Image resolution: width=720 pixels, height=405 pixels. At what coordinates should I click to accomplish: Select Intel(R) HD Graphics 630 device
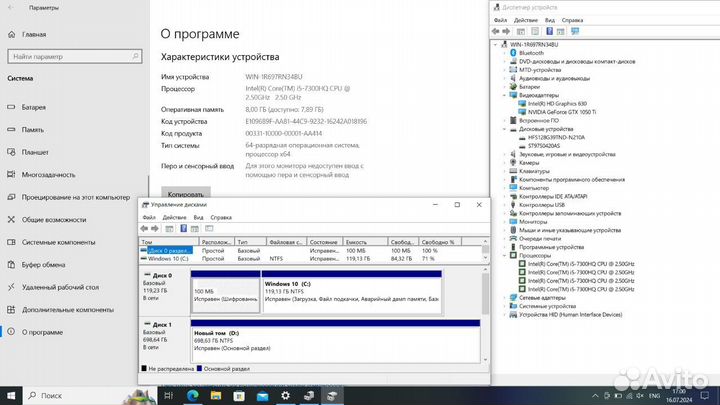tap(555, 104)
